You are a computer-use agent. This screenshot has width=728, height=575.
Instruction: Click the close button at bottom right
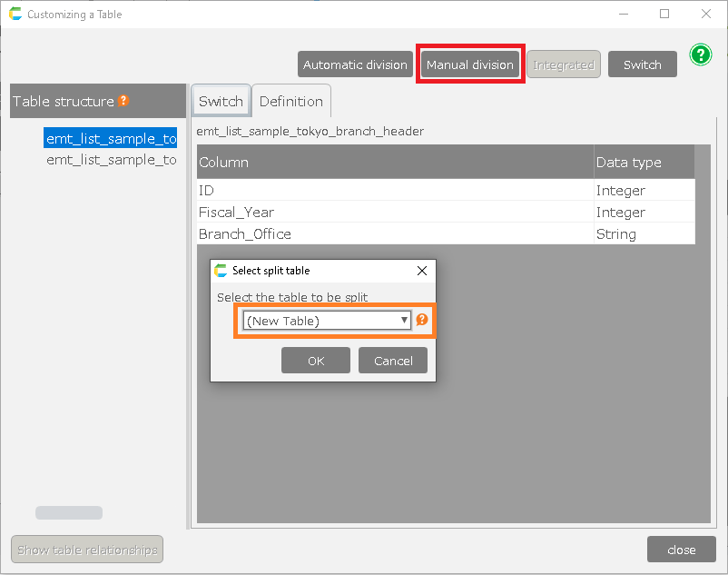[681, 550]
